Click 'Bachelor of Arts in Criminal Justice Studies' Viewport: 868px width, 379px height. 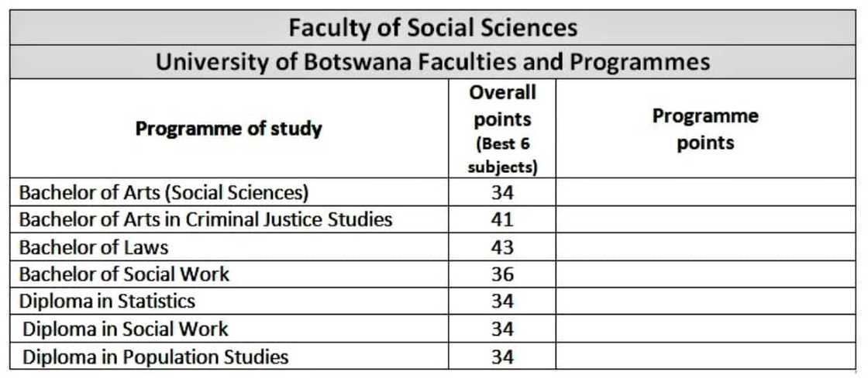pyautogui.click(x=205, y=219)
